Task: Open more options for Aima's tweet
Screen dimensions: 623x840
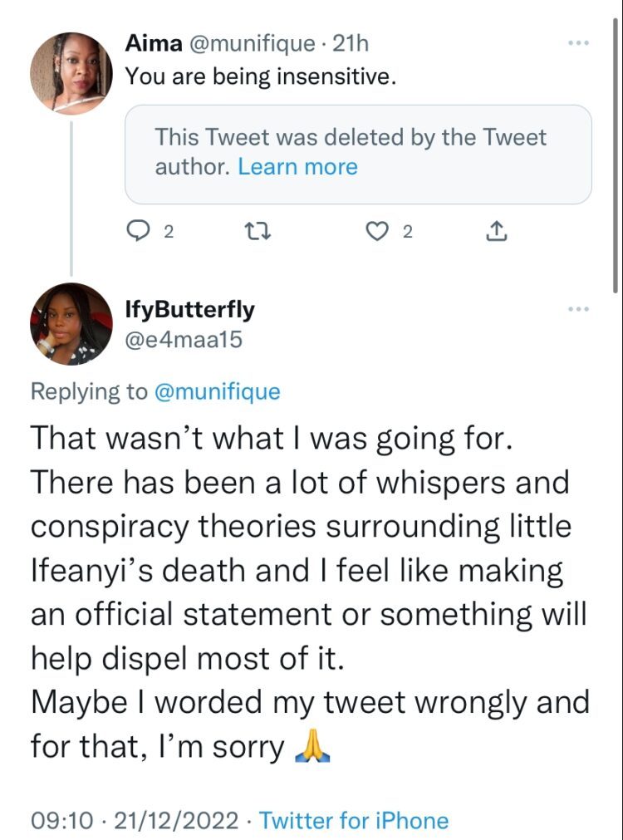Action: pyautogui.click(x=578, y=43)
